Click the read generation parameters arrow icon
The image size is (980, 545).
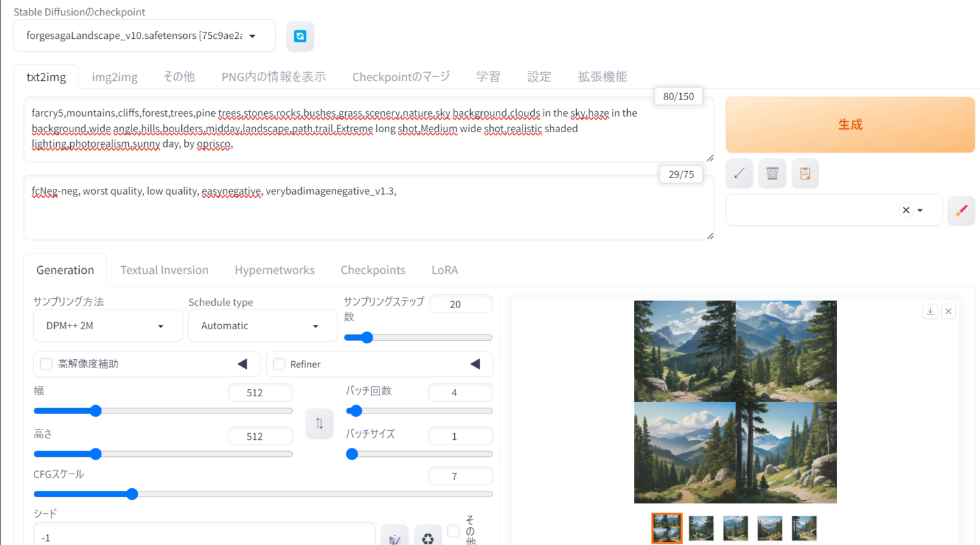pyautogui.click(x=739, y=173)
